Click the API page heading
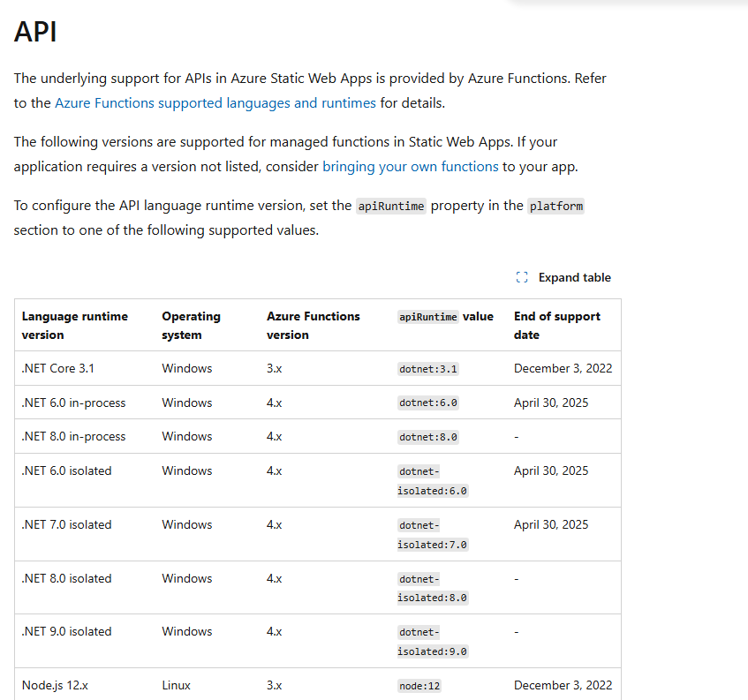 point(35,32)
